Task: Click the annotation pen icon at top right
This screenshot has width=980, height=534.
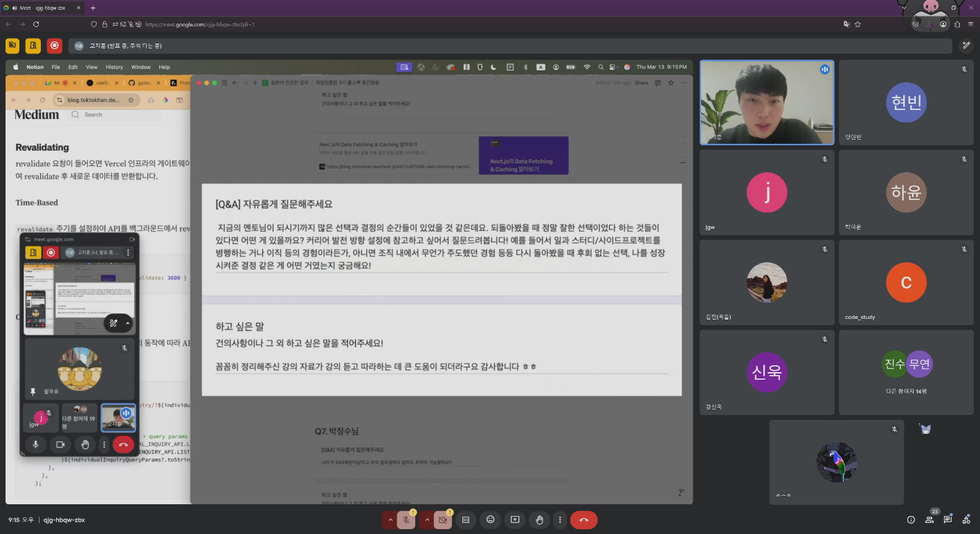Action: [x=966, y=46]
